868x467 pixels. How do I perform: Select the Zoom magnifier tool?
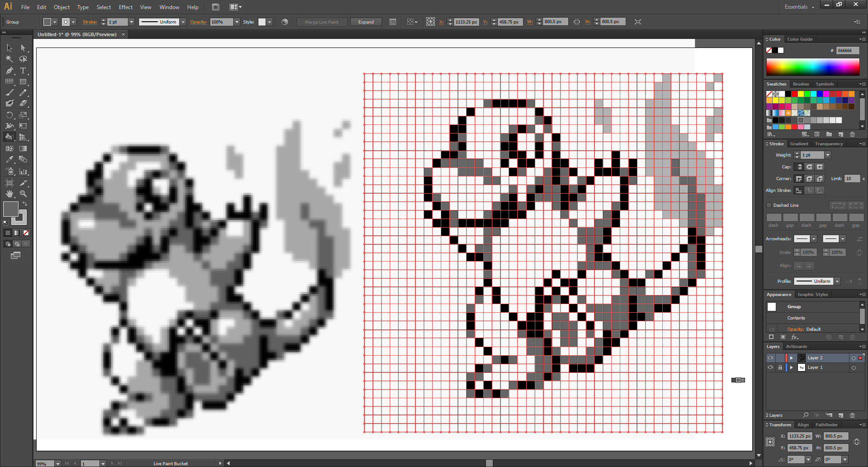[23, 194]
